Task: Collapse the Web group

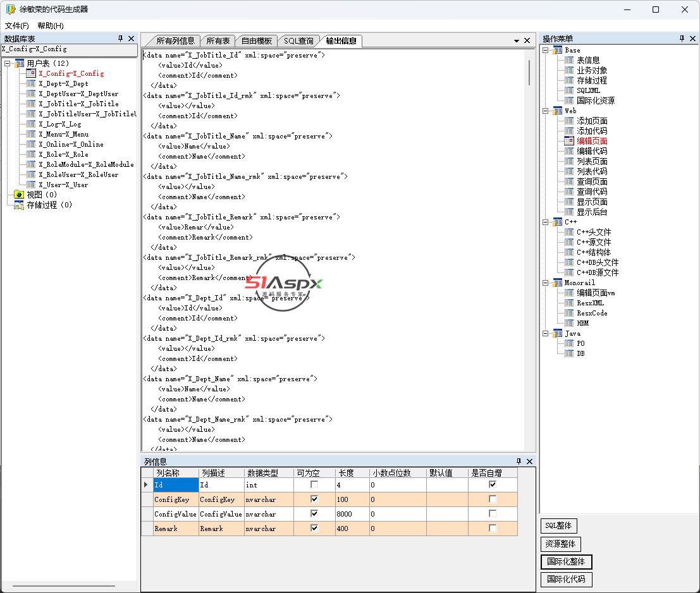Action: click(546, 111)
